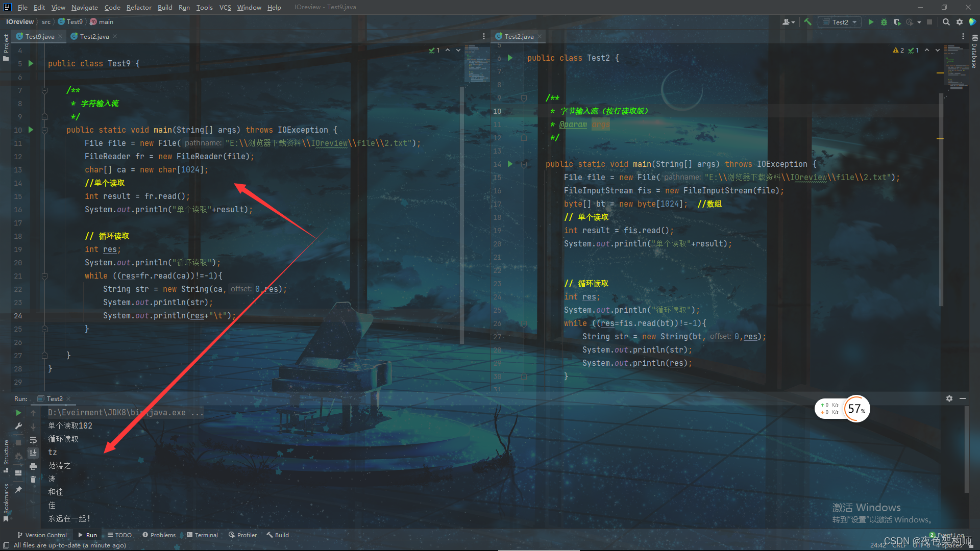Open the colorful plugin icon at toolbar end
The width and height of the screenshot is (980, 551).
972,22
